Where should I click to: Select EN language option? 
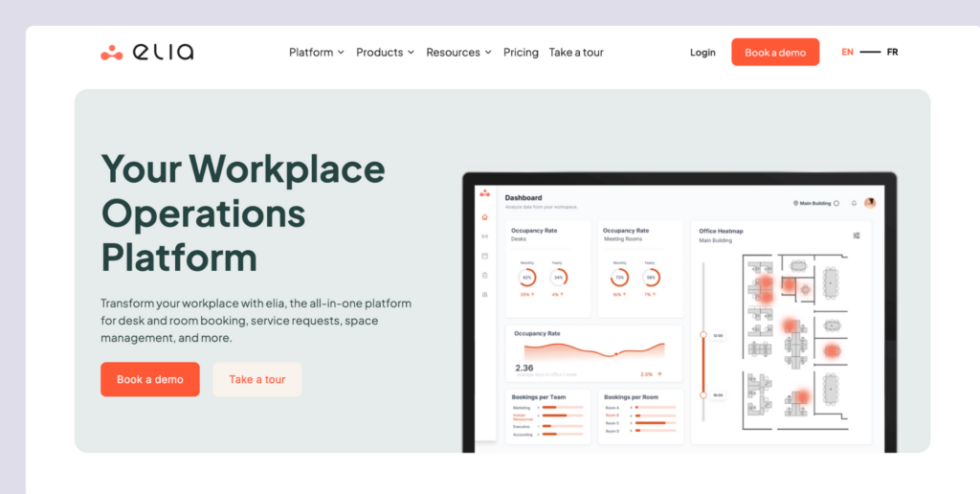[847, 52]
